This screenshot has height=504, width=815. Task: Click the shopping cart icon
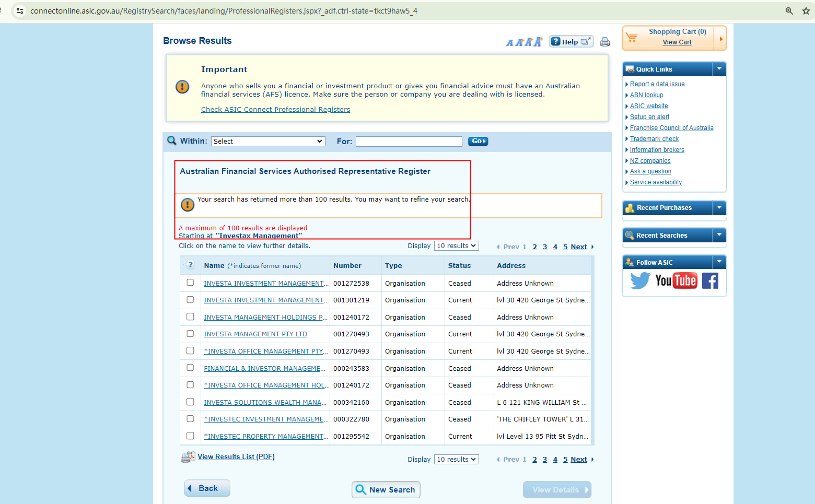pyautogui.click(x=632, y=37)
